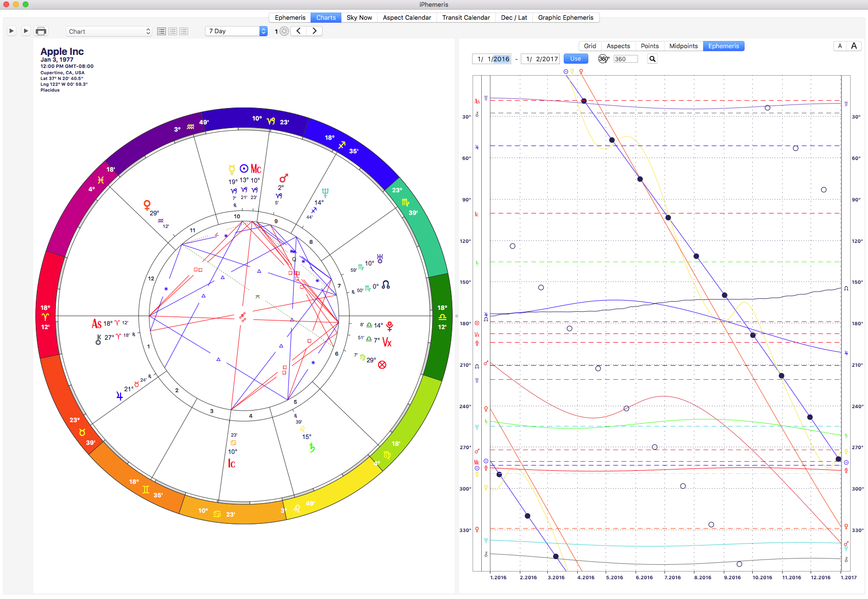Click the Apple Inc chart title
The width and height of the screenshot is (868, 599).
pyautogui.click(x=62, y=52)
